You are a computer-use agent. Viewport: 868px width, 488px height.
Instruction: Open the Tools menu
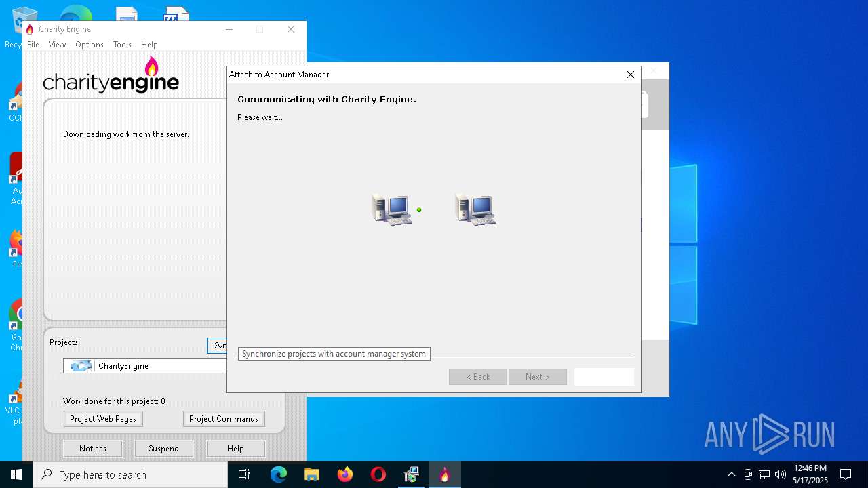point(122,45)
